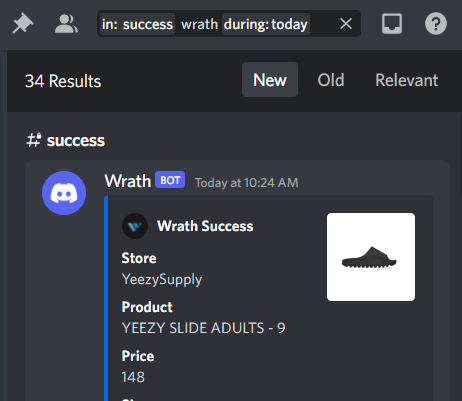Sort results by Relevant
Image resolution: width=462 pixels, height=401 pixels.
(407, 80)
